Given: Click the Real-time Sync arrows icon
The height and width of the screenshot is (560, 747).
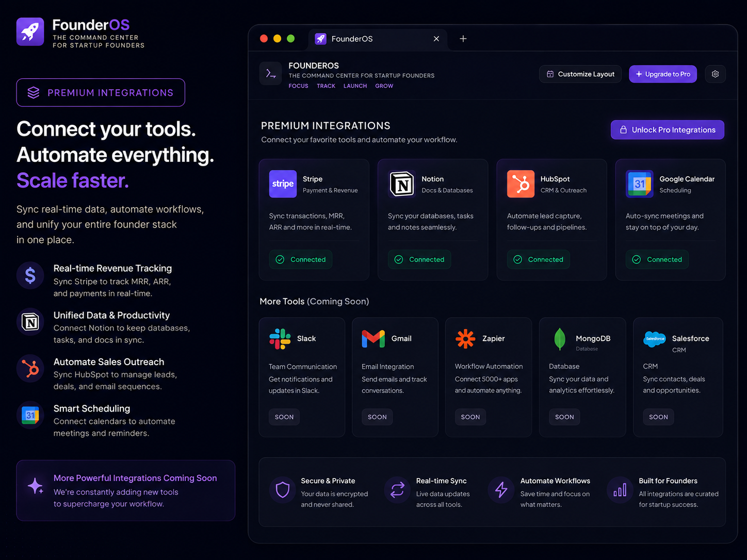Looking at the screenshot, I should (x=397, y=489).
